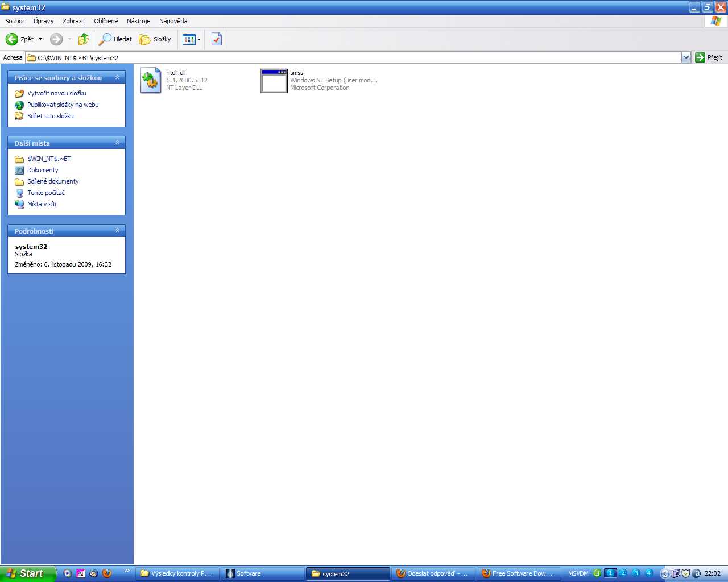Open the Oblíbené menu
Viewport: 728px width, 582px height.
coord(106,21)
